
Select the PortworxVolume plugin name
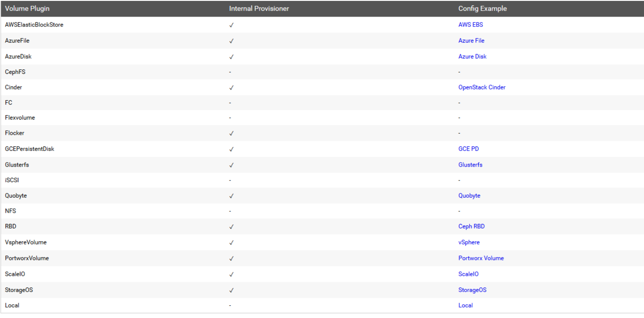tap(27, 258)
